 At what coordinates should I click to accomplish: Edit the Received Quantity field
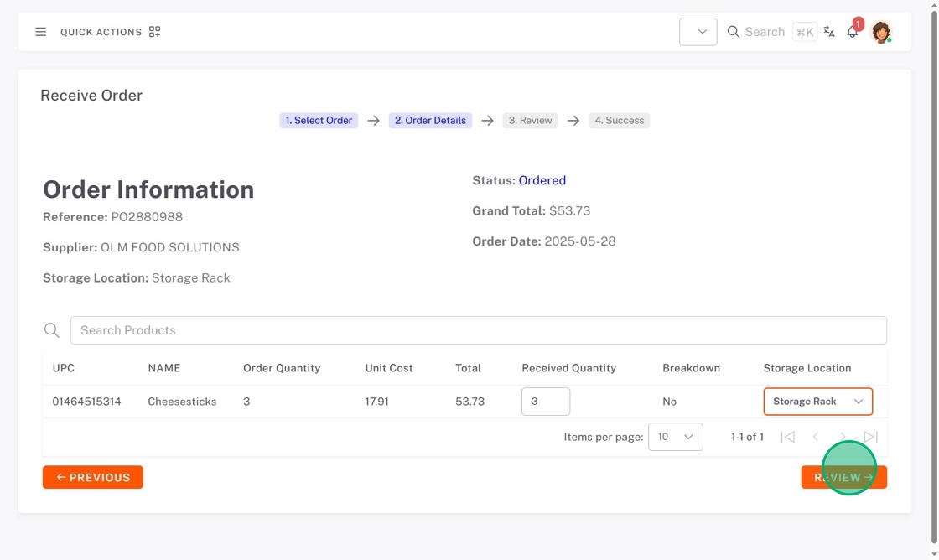(x=545, y=402)
